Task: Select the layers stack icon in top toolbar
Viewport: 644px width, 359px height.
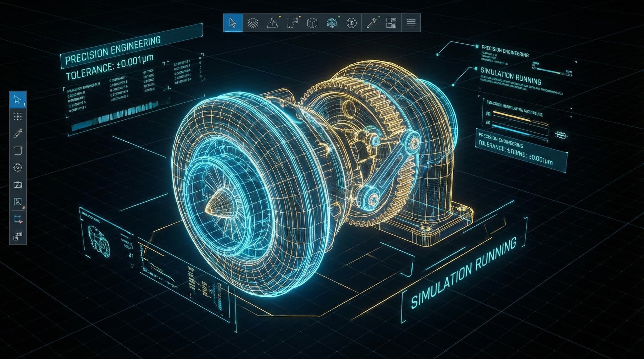Action: (253, 23)
